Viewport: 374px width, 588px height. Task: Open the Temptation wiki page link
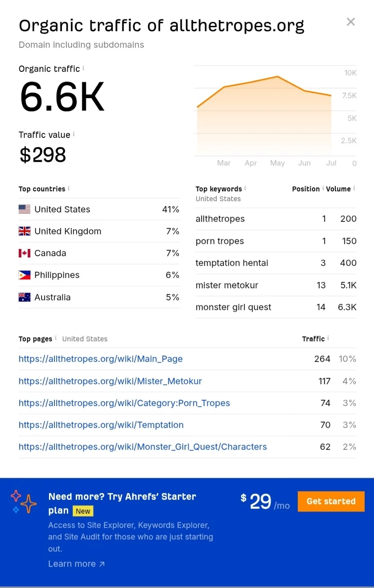101,425
